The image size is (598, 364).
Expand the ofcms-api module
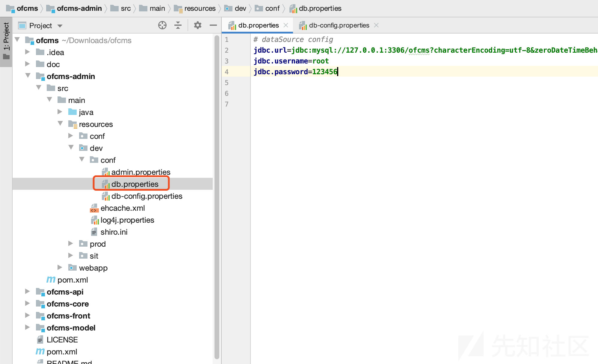point(28,291)
